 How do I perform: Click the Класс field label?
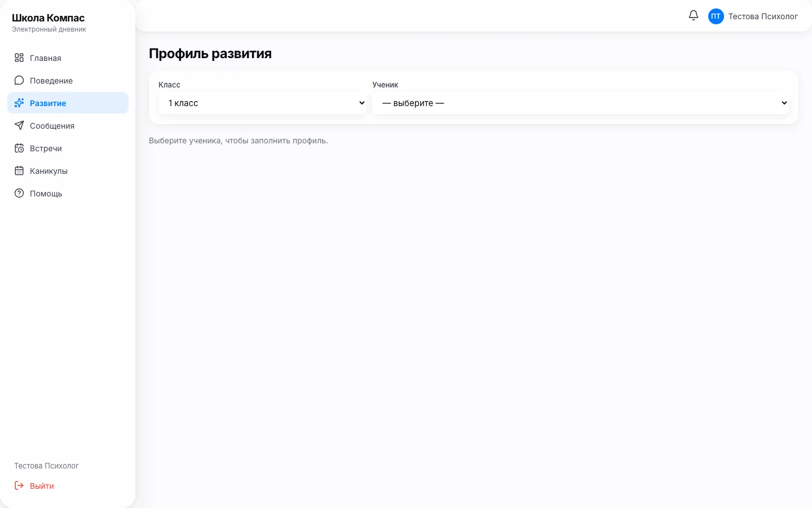169,85
